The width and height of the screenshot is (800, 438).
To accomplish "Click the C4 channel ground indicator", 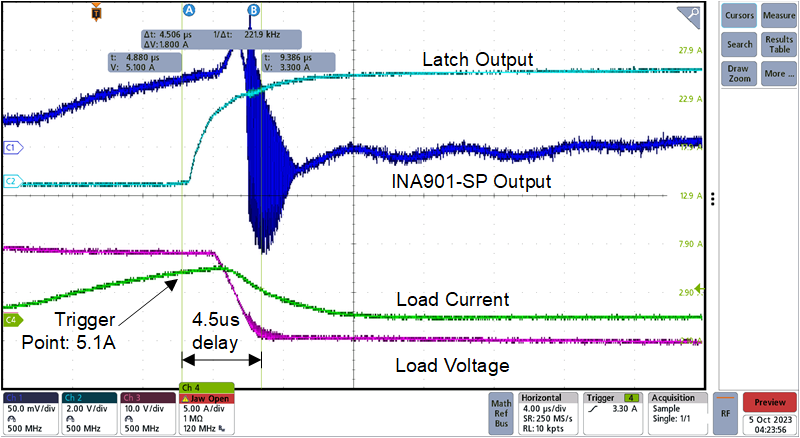I will point(13,320).
